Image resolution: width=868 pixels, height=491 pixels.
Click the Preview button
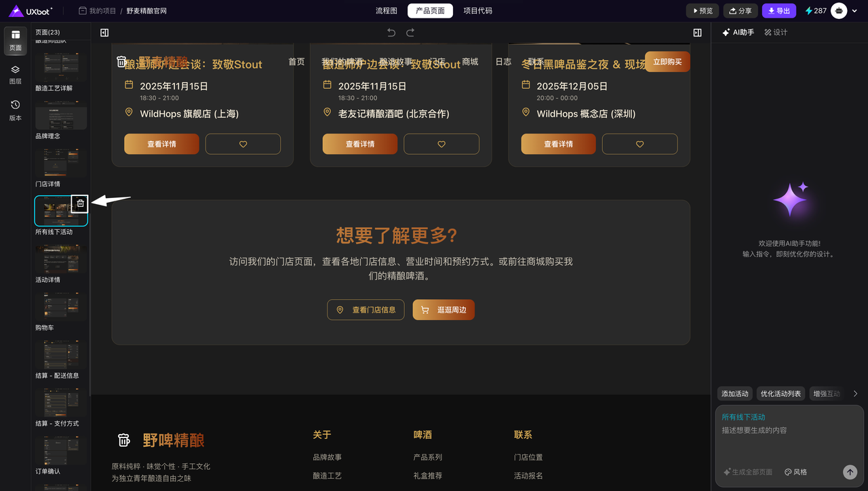(x=703, y=11)
